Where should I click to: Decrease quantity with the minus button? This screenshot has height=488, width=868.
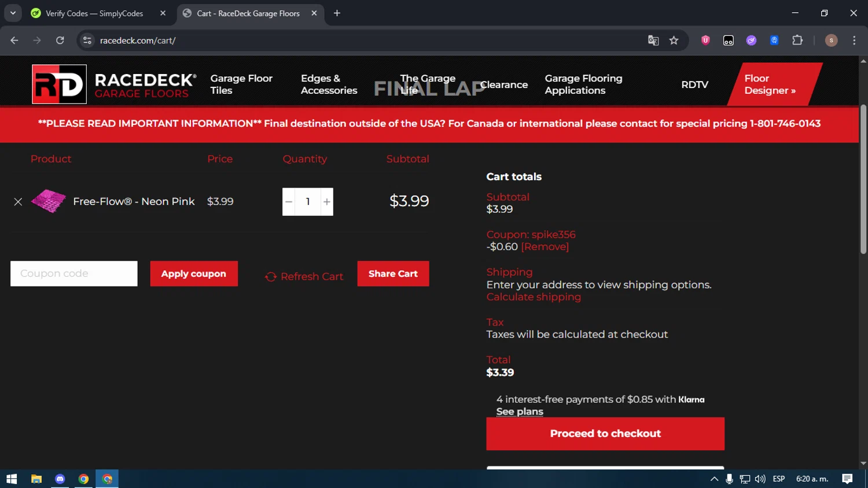(289, 201)
